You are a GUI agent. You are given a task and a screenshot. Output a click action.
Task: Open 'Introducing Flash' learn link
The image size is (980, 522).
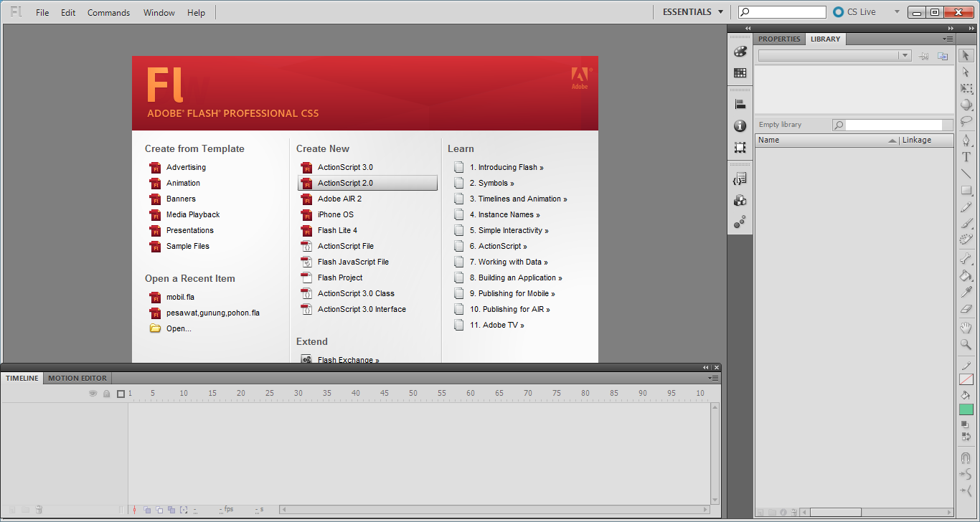click(x=507, y=167)
